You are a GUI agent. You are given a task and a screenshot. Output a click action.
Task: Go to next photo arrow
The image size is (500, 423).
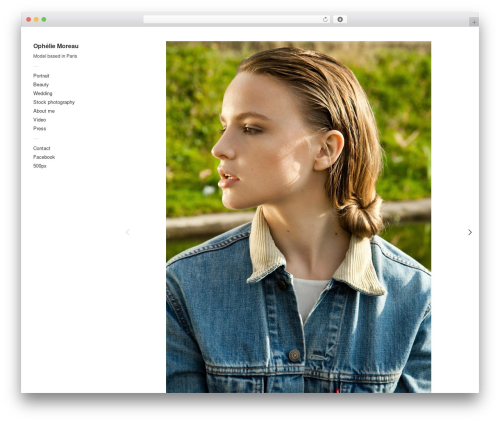click(470, 232)
